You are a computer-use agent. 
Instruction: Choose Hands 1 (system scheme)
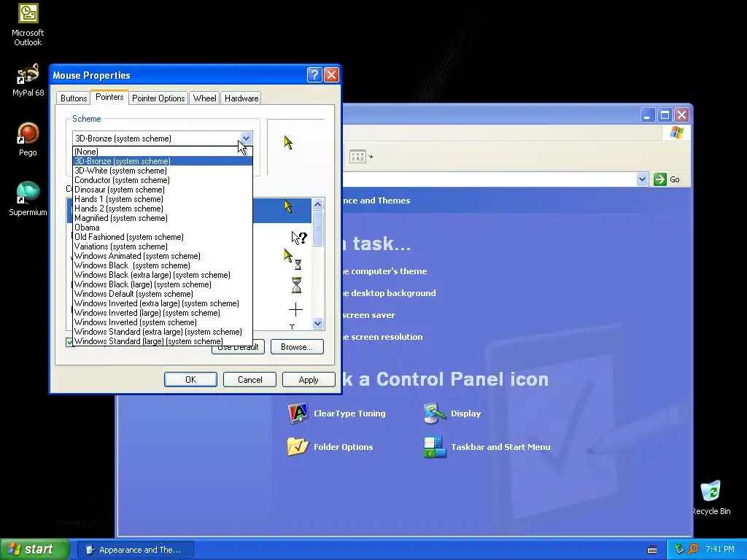[x=163, y=199]
